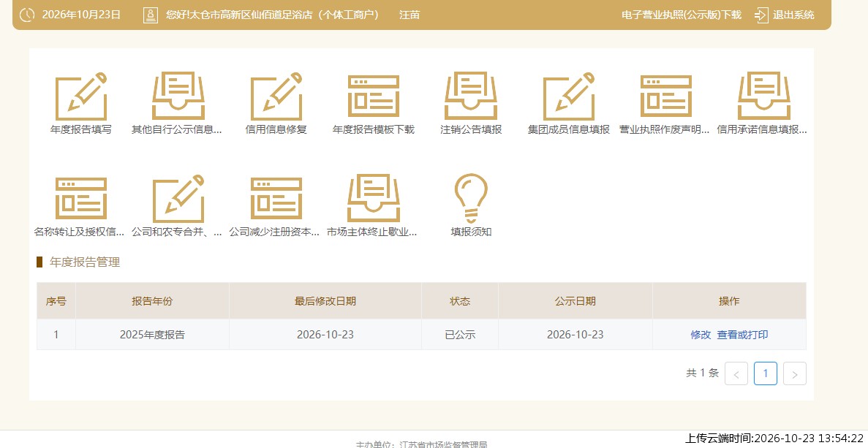
Task: Click 查看或打印 for the 2025年度报告
Action: pos(742,335)
